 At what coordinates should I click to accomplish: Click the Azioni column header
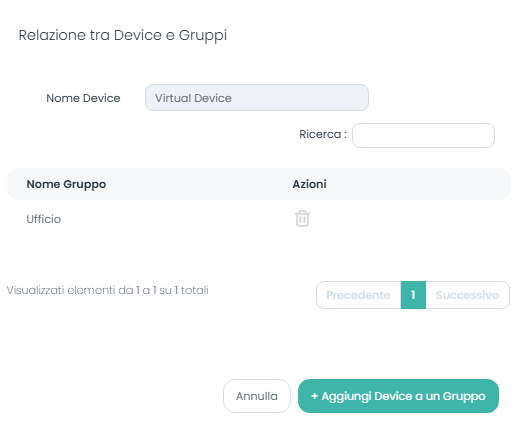click(x=309, y=184)
